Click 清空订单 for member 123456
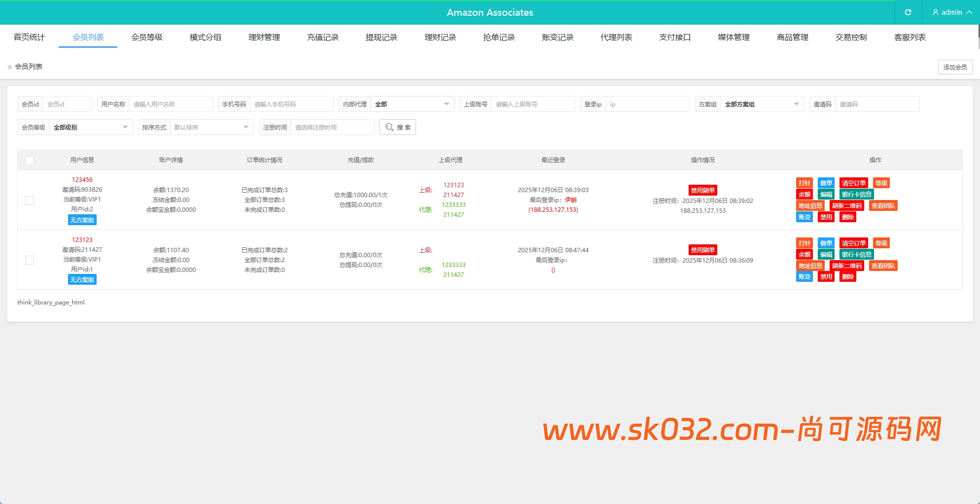This screenshot has width=980, height=504. [854, 183]
